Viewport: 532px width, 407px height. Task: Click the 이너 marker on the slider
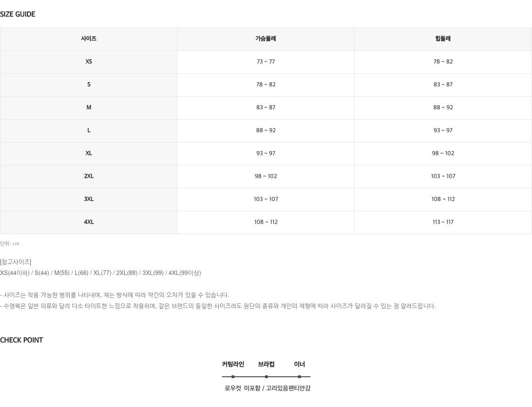pyautogui.click(x=299, y=377)
